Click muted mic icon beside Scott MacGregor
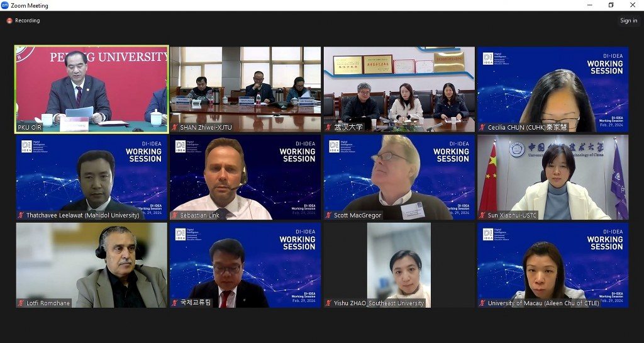 [328, 215]
